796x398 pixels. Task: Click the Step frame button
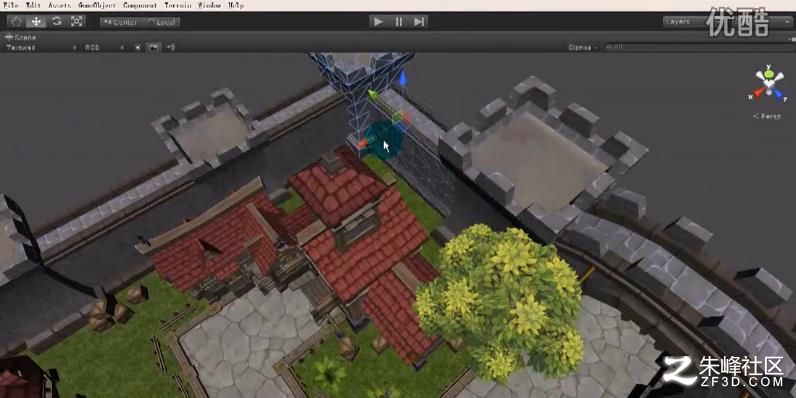(418, 22)
